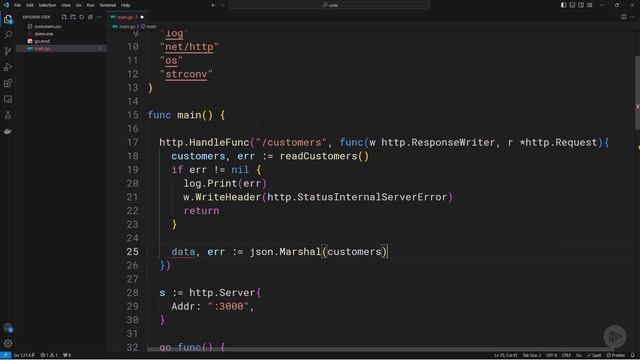Click the remote window indicator in status bar
The image size is (640, 360).
pyautogui.click(x=5, y=355)
